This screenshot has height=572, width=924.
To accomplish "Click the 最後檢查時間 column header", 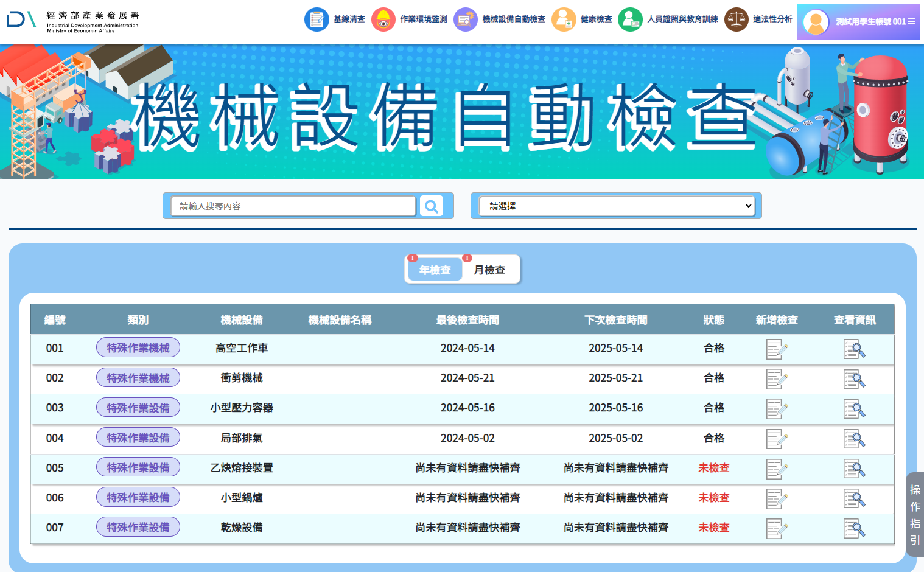I will (x=467, y=320).
